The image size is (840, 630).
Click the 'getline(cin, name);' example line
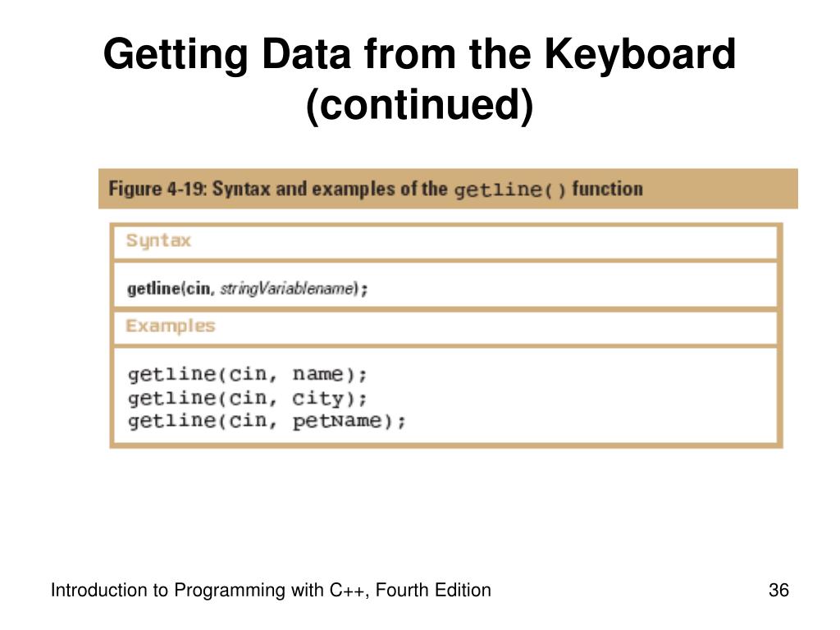click(x=247, y=374)
